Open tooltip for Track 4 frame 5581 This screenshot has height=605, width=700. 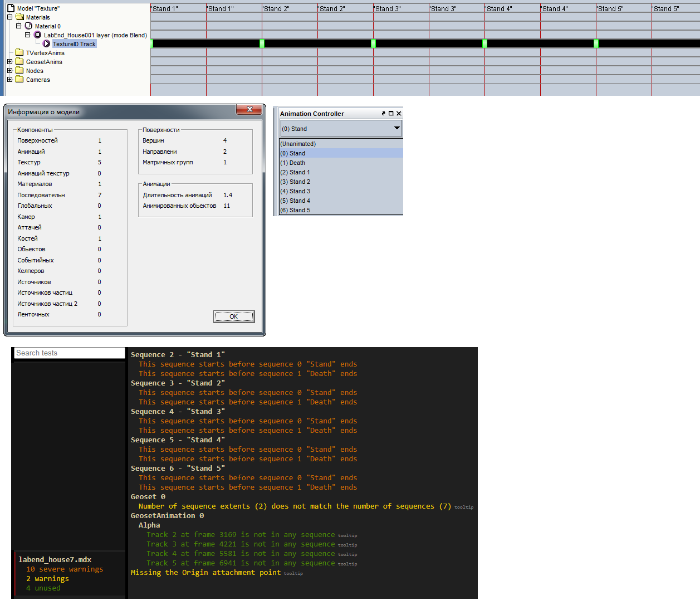pos(347,555)
